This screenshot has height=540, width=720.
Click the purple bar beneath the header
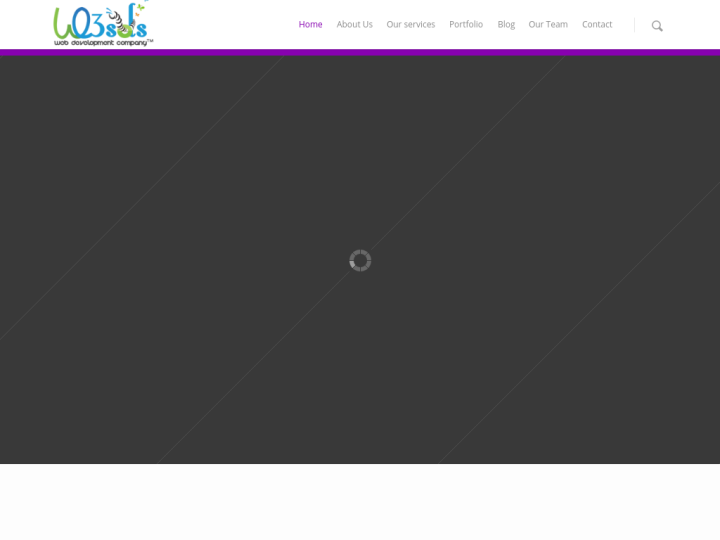[360, 52]
